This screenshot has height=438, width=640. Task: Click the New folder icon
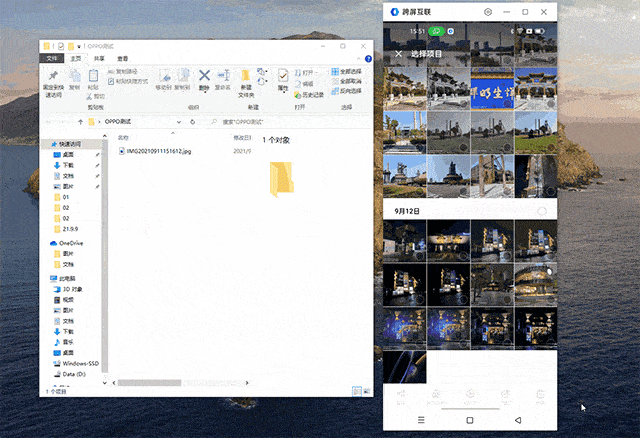246,76
